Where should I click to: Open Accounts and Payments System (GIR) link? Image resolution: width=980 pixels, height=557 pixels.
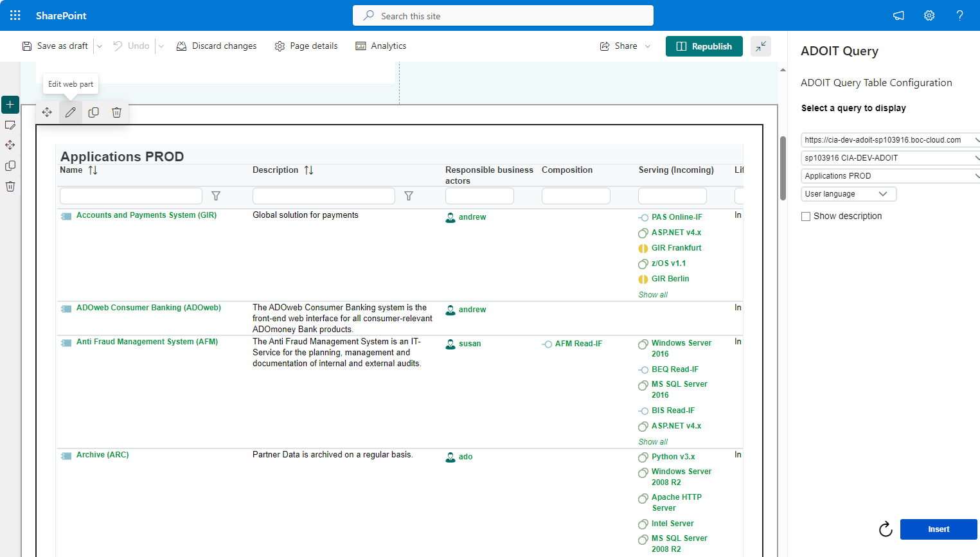tap(147, 215)
